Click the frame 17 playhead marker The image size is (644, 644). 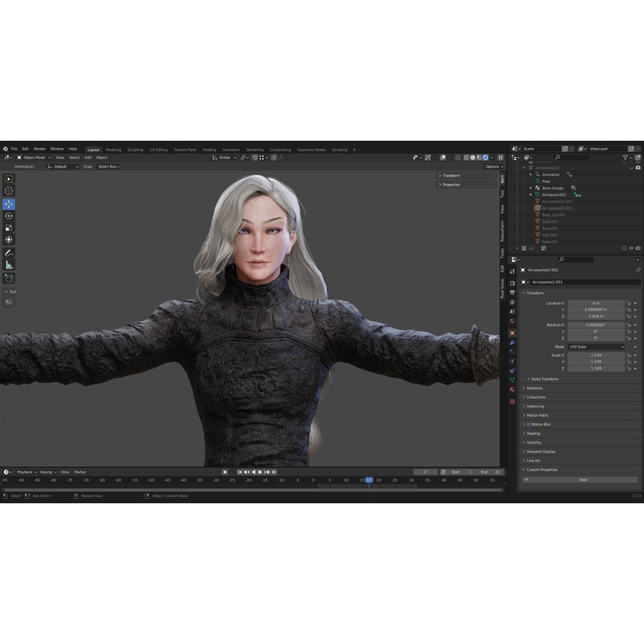pyautogui.click(x=369, y=480)
